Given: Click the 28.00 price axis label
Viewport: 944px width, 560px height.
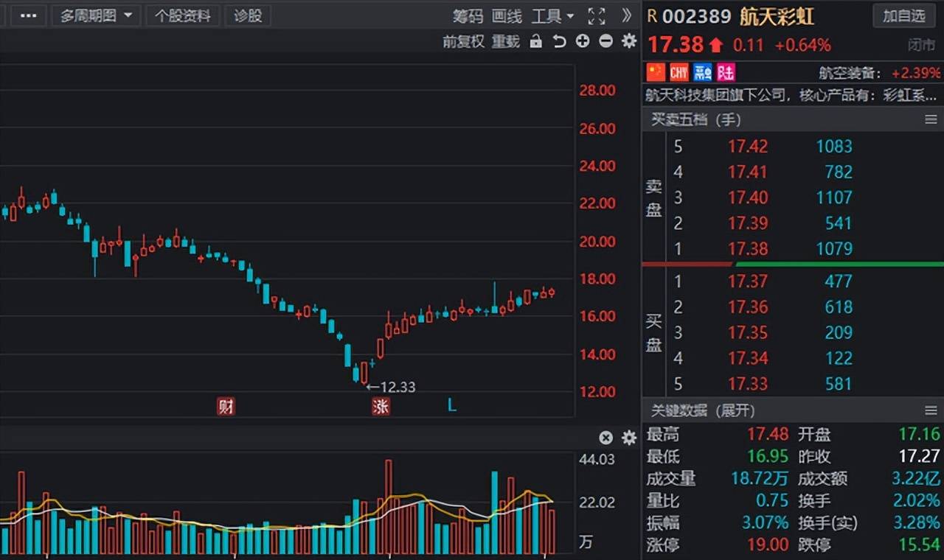Looking at the screenshot, I should point(597,91).
